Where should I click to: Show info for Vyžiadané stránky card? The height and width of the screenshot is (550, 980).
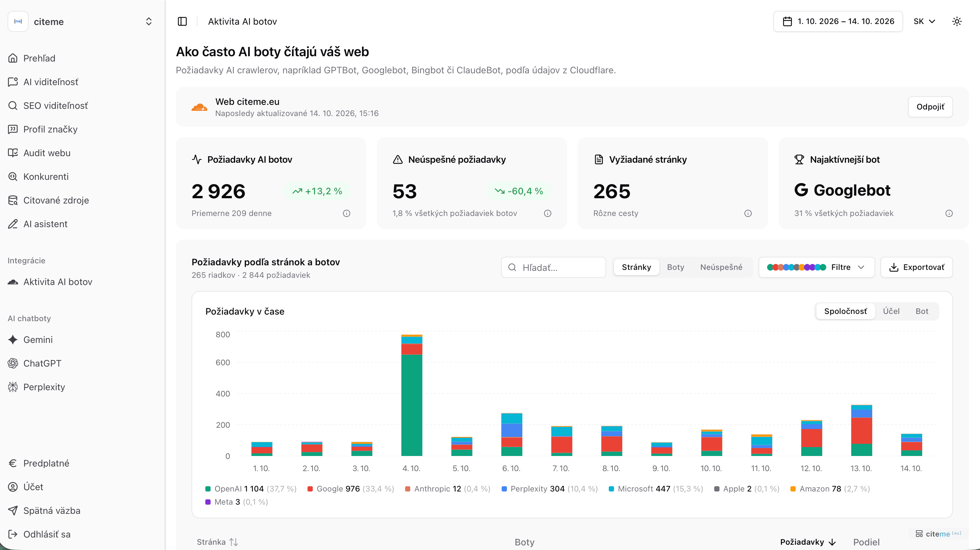point(748,213)
